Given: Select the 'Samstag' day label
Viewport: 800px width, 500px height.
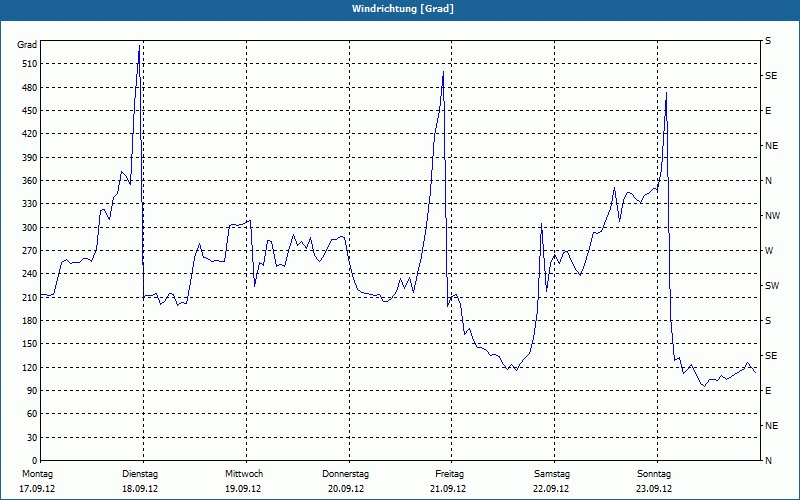Looking at the screenshot, I should 552,474.
